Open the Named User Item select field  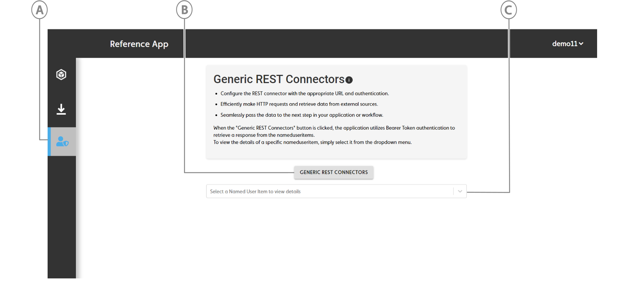(x=329, y=191)
